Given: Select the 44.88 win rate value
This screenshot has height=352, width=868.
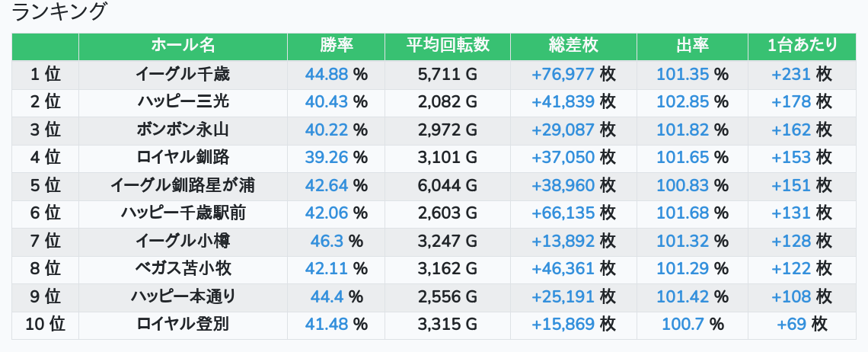Looking at the screenshot, I should (x=327, y=74).
